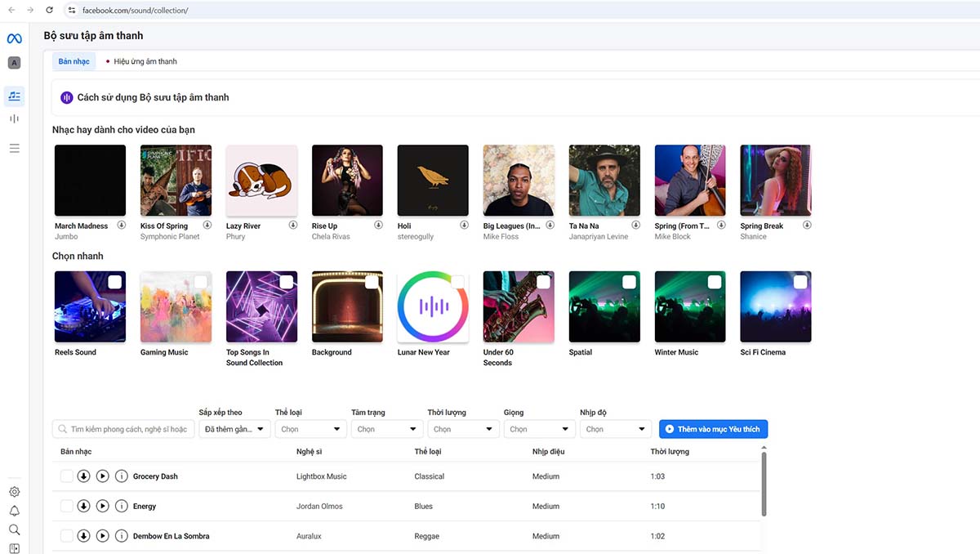Screen dimensions: 980x554
Task: Open the music collection sidebar icon
Action: pos(14,96)
